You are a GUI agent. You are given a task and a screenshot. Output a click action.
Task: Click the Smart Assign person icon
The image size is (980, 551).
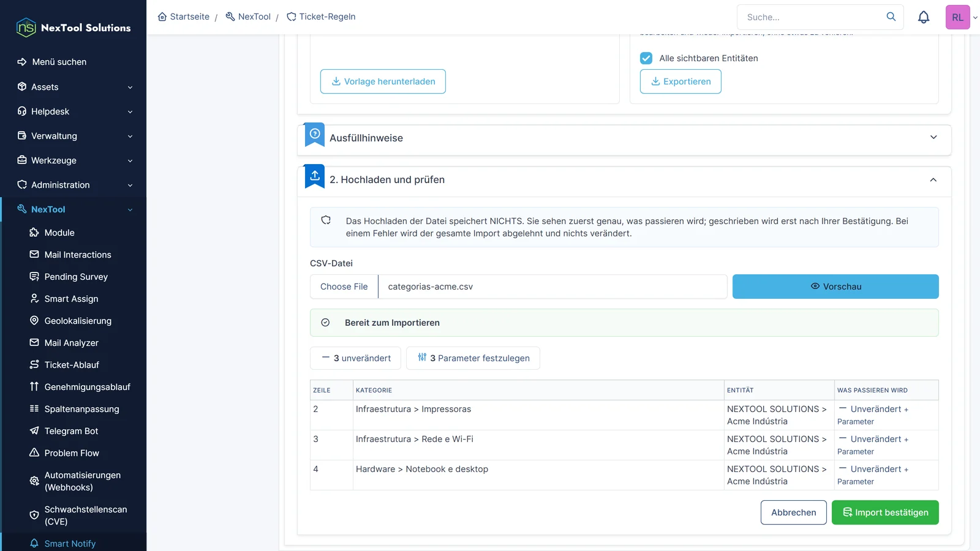pyautogui.click(x=34, y=299)
